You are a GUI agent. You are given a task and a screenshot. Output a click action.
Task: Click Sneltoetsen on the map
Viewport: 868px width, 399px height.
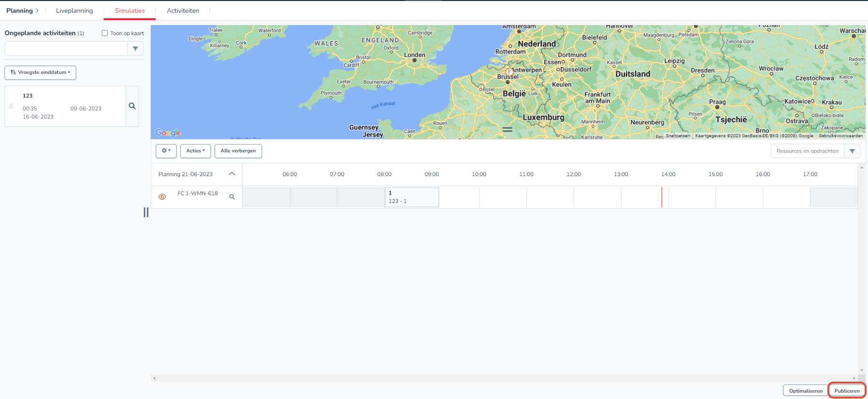pos(678,136)
